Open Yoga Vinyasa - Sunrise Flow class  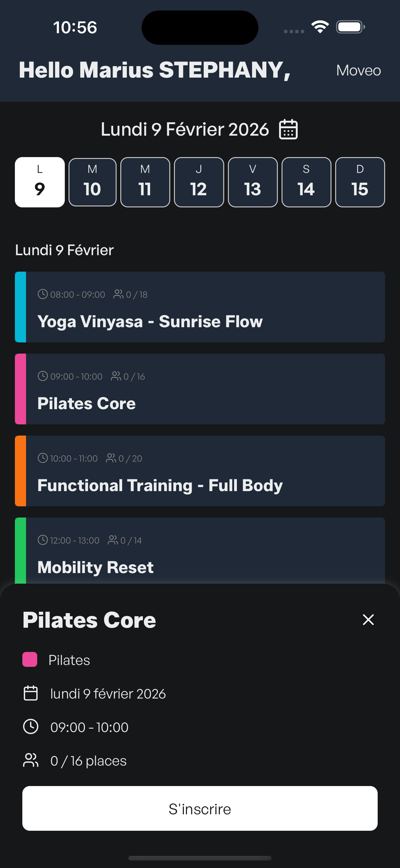tap(200, 307)
